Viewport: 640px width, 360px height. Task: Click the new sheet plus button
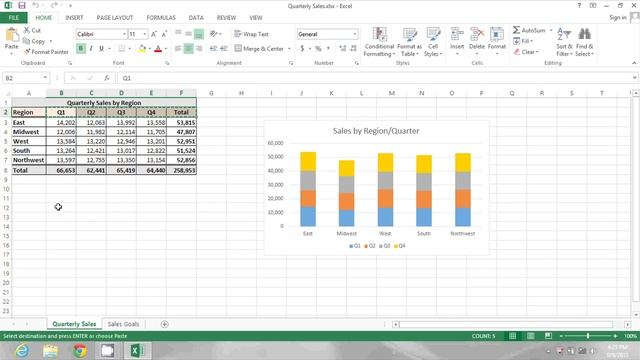pyautogui.click(x=164, y=324)
